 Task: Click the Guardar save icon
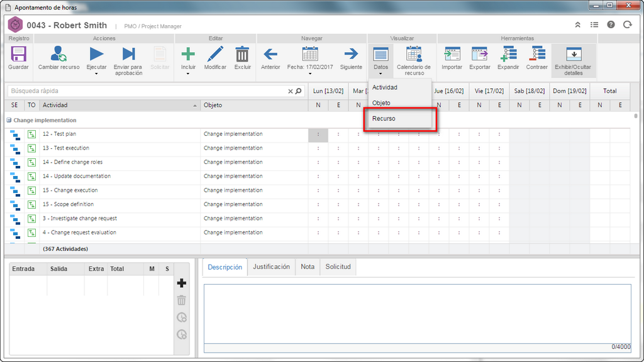(18, 54)
